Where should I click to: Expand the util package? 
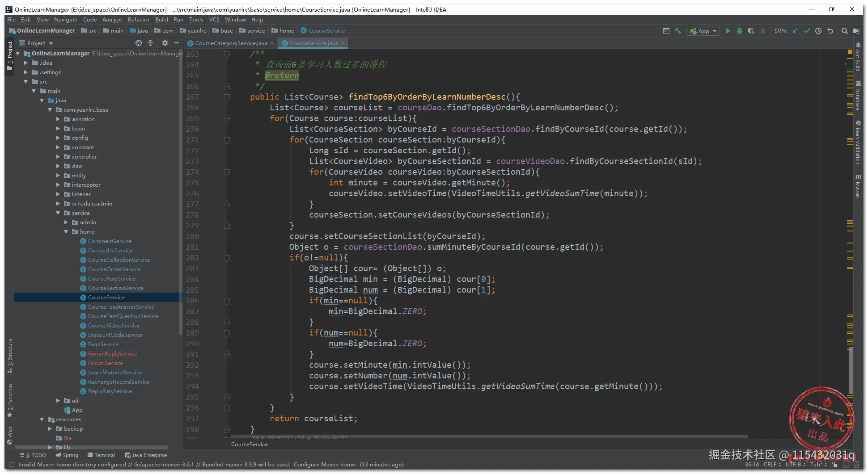[58, 401]
